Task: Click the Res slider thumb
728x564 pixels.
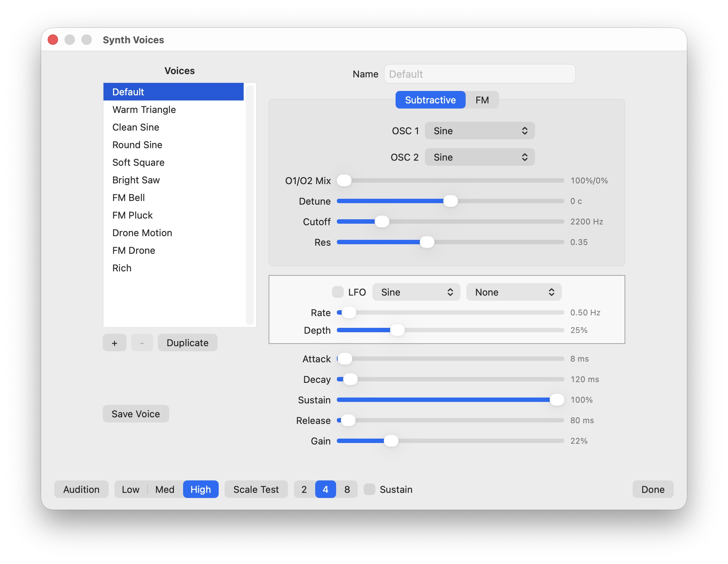Action: pyautogui.click(x=427, y=242)
